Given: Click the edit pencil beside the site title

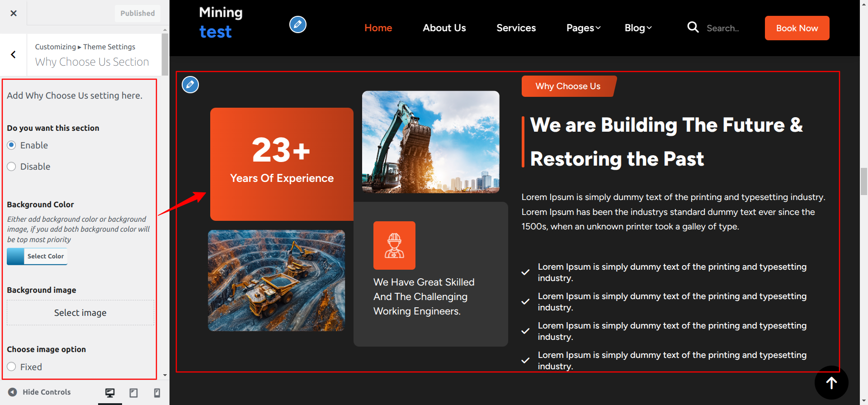Looking at the screenshot, I should tap(297, 24).
